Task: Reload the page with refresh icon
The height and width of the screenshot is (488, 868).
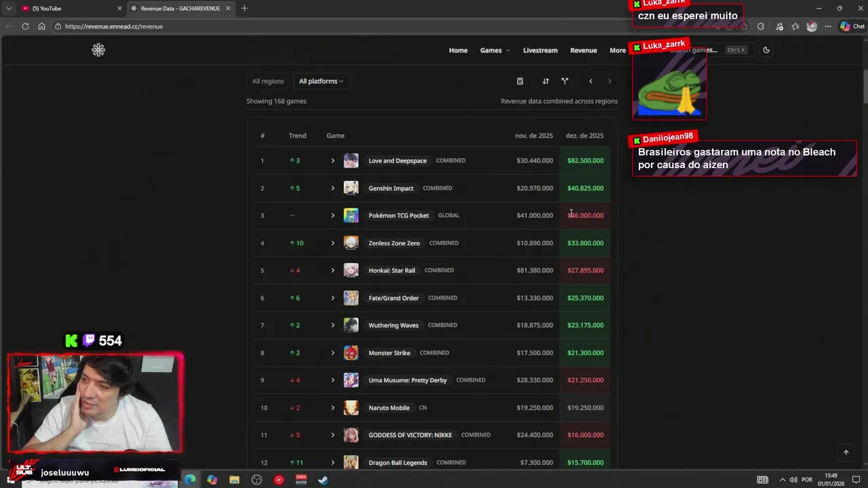Action: point(25,26)
